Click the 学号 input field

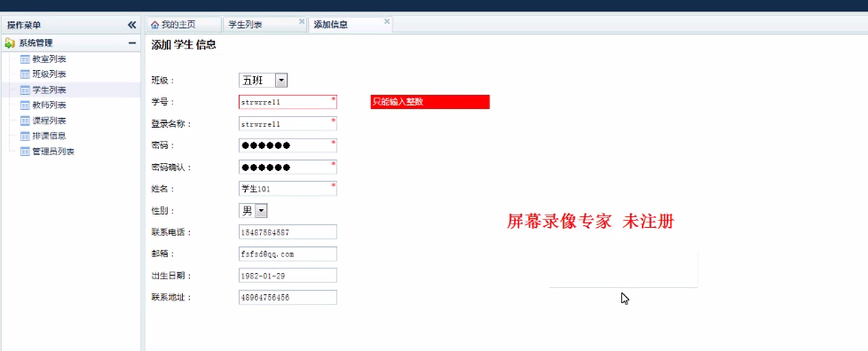[288, 102]
